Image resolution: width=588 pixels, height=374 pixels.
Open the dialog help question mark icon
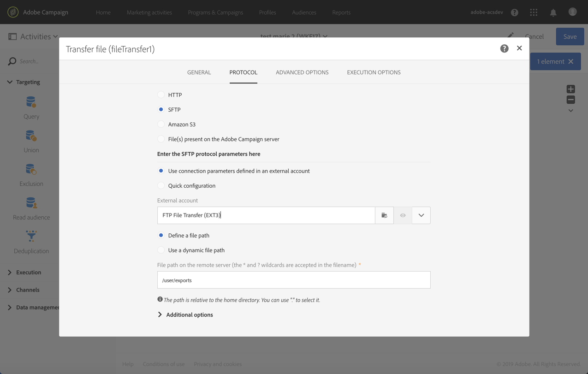point(504,48)
